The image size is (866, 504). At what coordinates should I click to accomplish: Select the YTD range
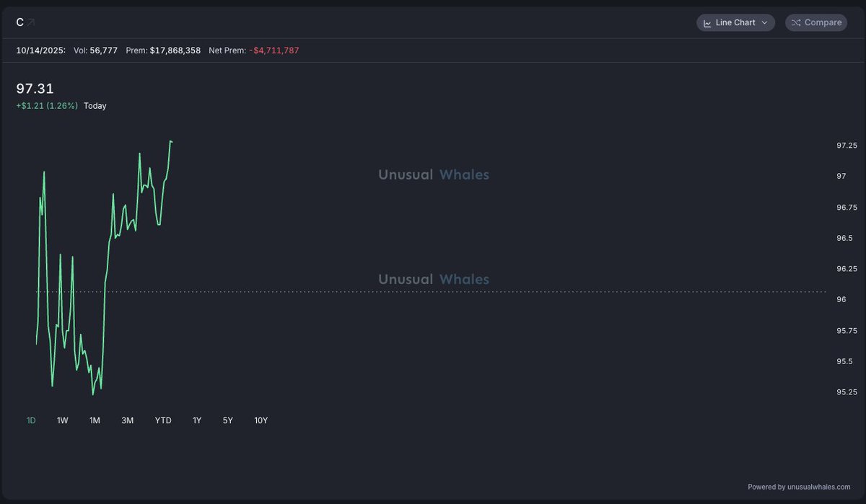click(x=163, y=420)
